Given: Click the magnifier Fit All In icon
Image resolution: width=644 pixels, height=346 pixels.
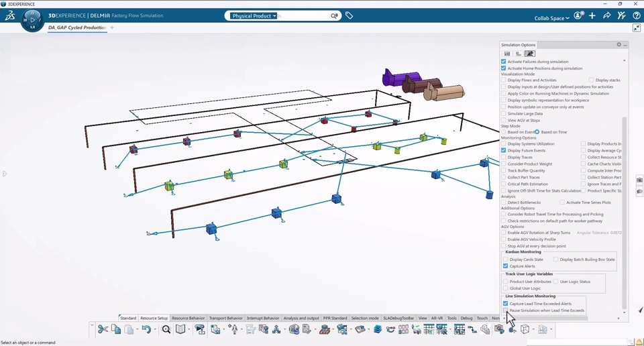Looking at the screenshot, I should point(166,329).
